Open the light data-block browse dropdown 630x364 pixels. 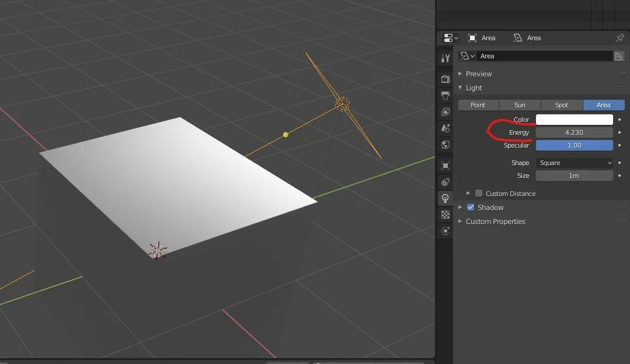click(467, 56)
